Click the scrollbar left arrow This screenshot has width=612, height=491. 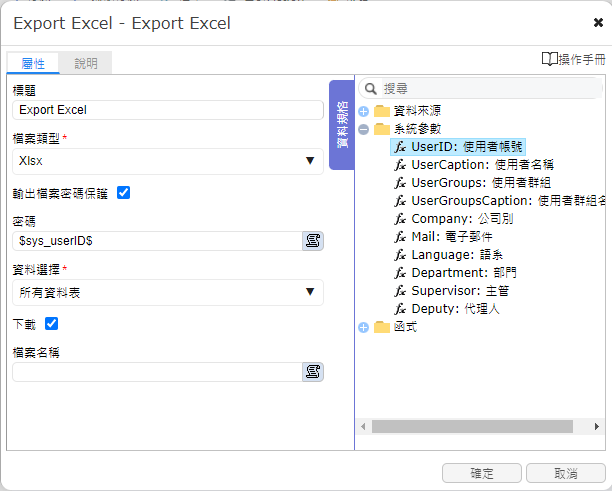pos(363,427)
